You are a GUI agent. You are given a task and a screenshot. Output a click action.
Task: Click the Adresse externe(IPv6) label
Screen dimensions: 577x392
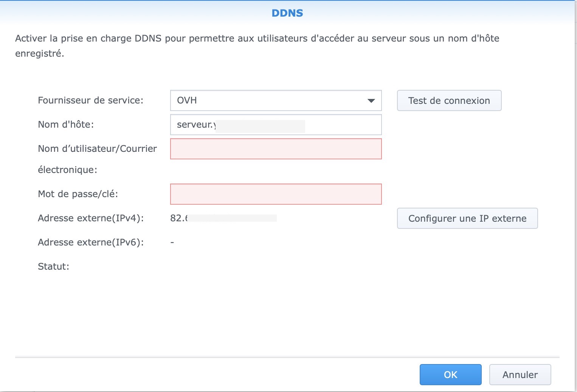tap(91, 242)
